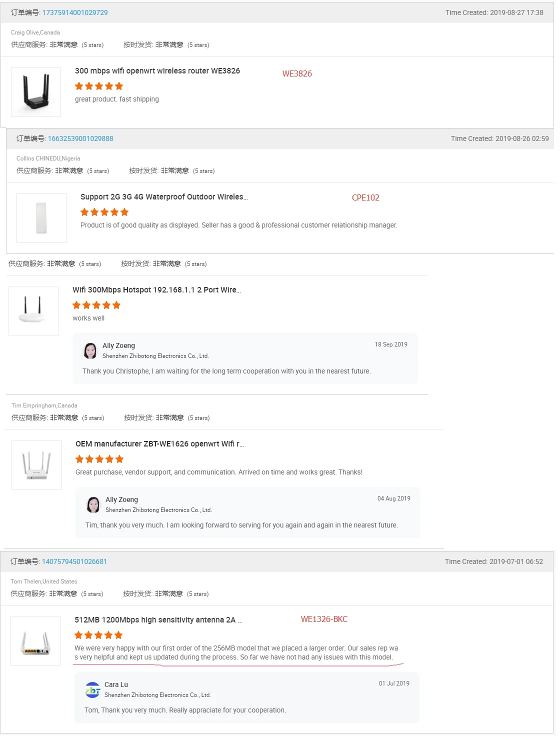Open Support 2G 3G 4G Waterproof Outdoor title
The width and height of the screenshot is (560, 742).
[164, 197]
